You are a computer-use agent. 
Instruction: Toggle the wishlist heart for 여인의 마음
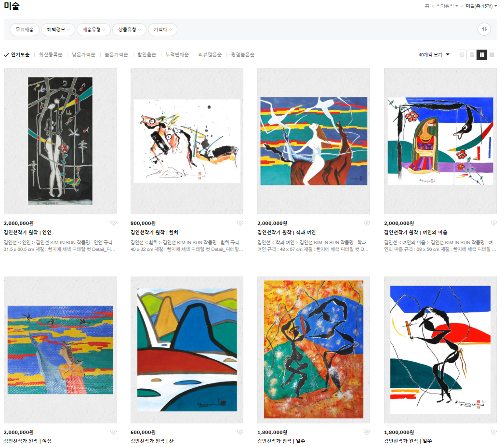coord(494,223)
